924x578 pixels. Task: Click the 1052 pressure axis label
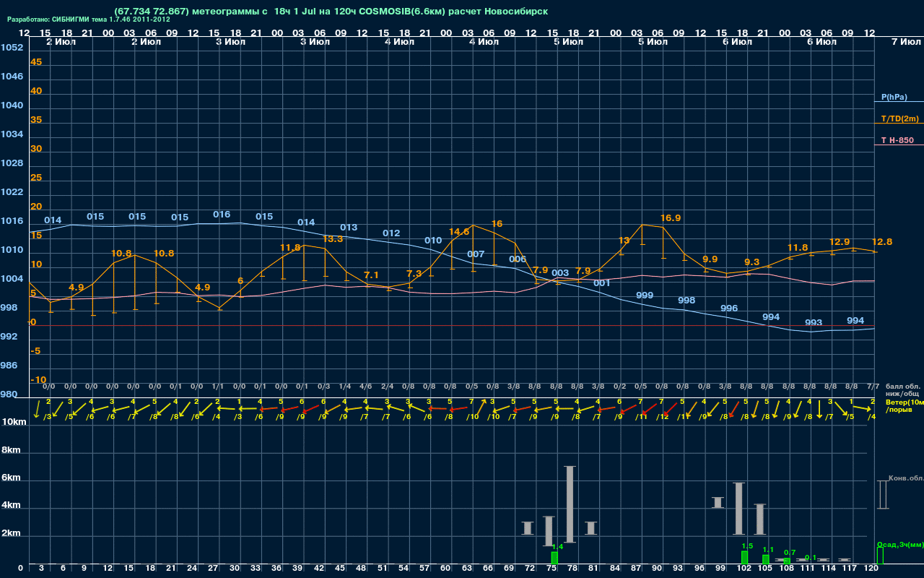pos(12,48)
